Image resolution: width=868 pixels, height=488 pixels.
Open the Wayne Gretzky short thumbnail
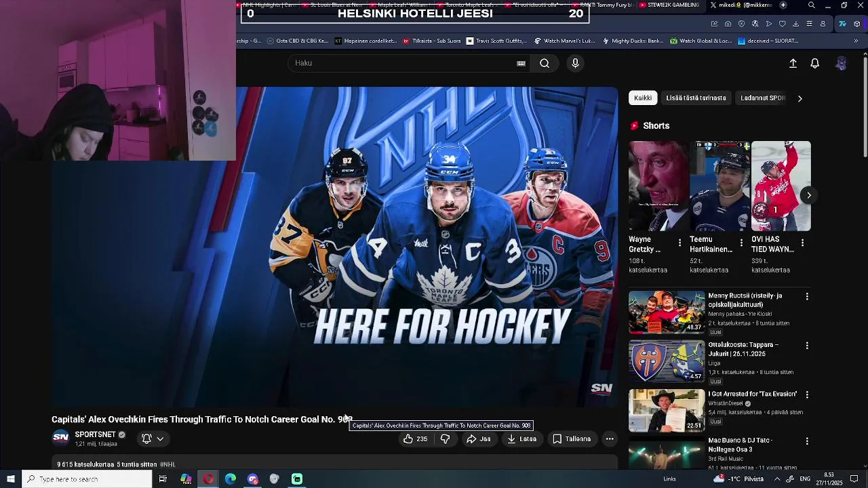pos(658,186)
